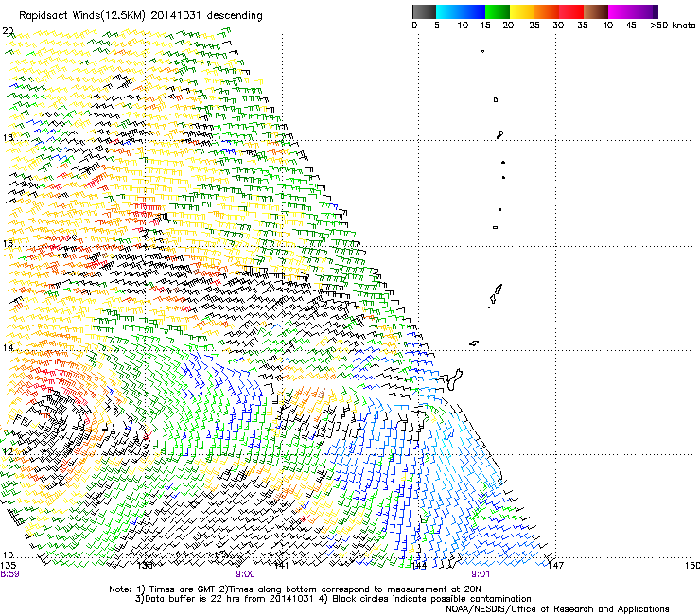The image size is (700, 615).
Task: Click the latitude label '18' on the left axis
Action: 8,137
